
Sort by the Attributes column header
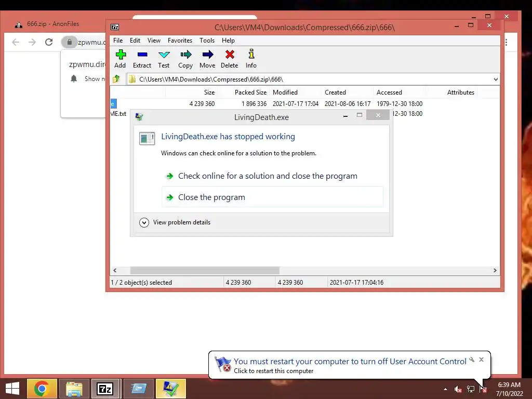[451, 92]
